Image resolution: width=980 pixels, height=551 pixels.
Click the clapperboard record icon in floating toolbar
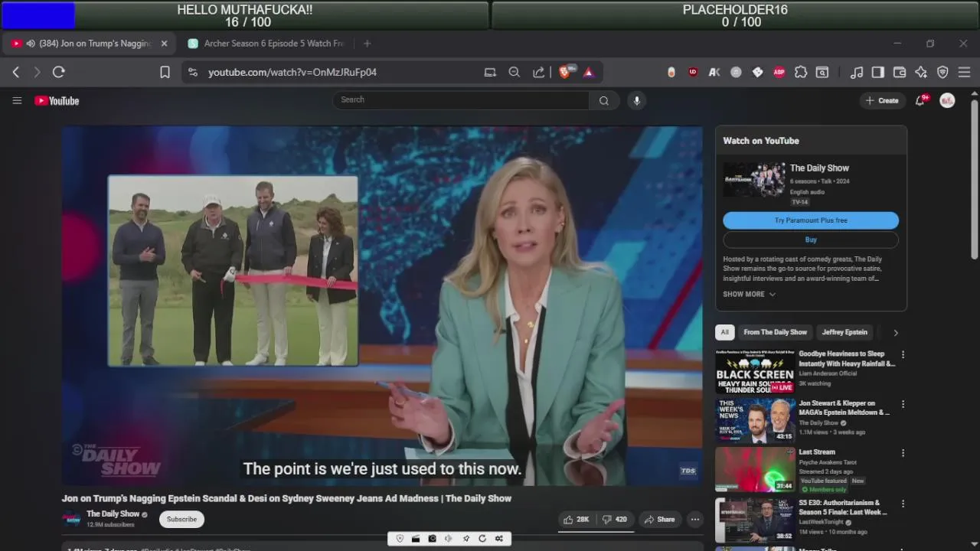(x=416, y=539)
